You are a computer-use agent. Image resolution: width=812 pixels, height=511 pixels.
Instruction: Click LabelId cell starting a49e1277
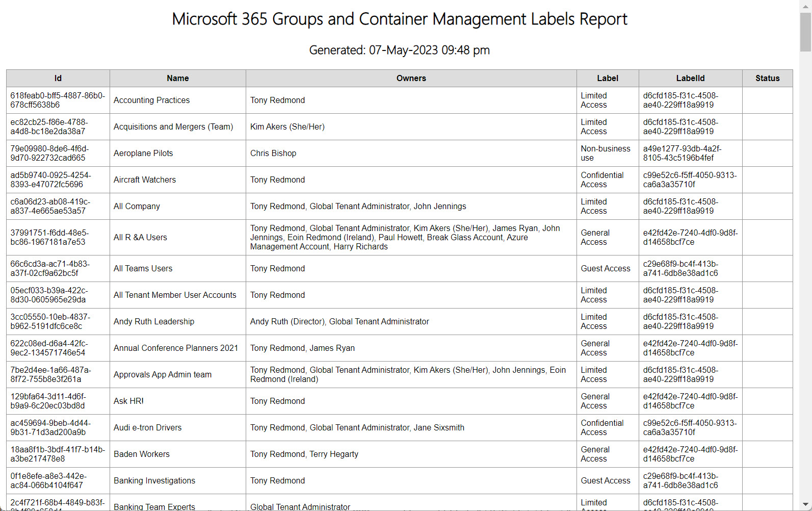pos(690,153)
